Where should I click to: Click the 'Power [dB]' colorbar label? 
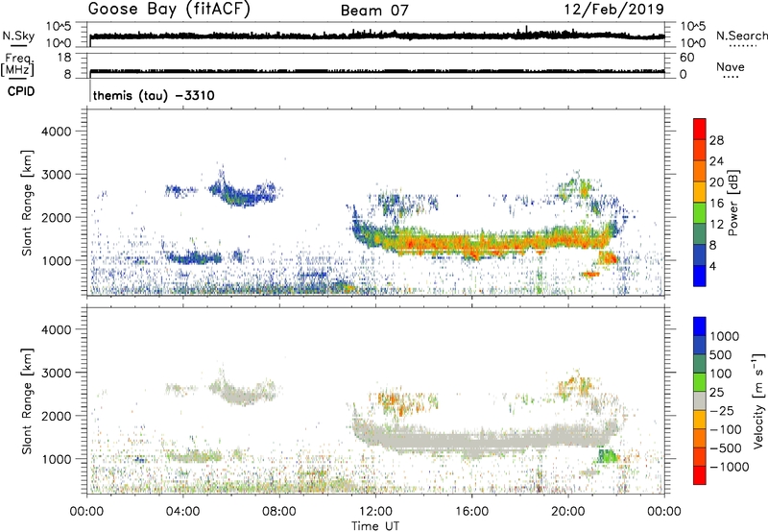click(x=732, y=203)
